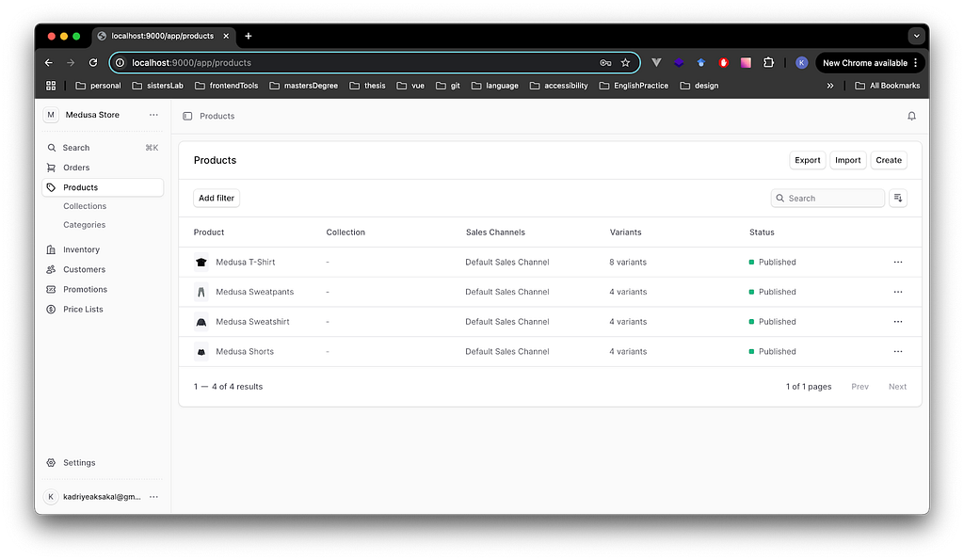
Task: Open a new browser tab
Action: coord(249,36)
